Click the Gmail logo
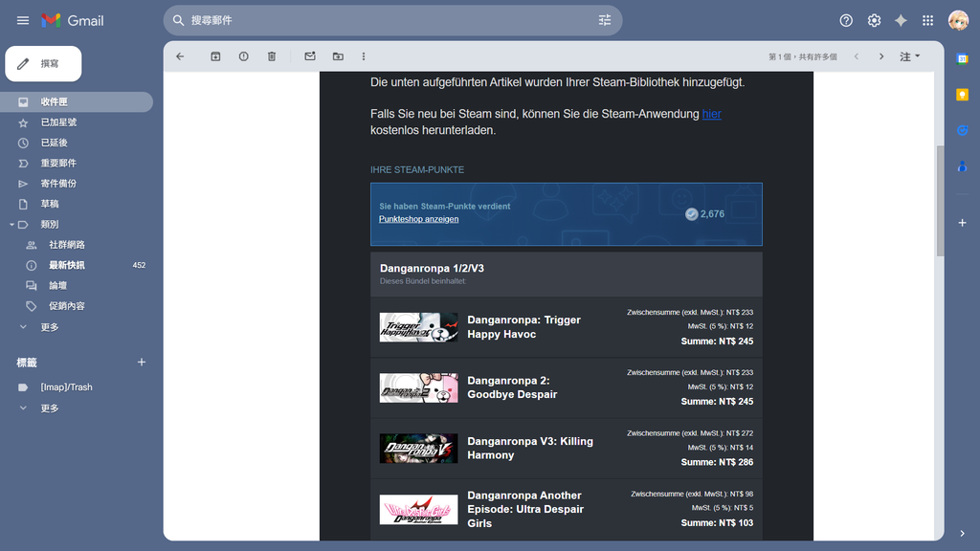The width and height of the screenshot is (980, 551). pyautogui.click(x=73, y=21)
